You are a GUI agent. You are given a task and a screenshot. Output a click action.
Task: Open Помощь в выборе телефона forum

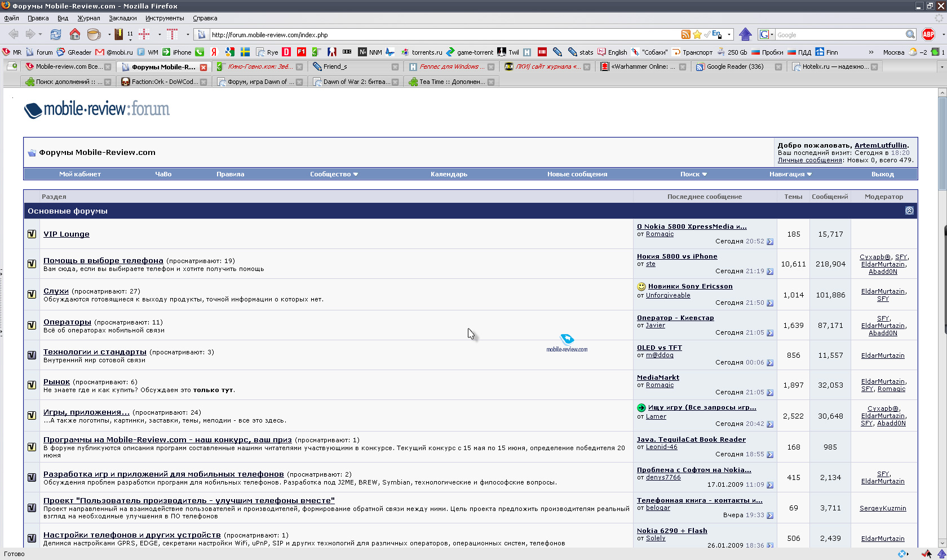pyautogui.click(x=103, y=260)
